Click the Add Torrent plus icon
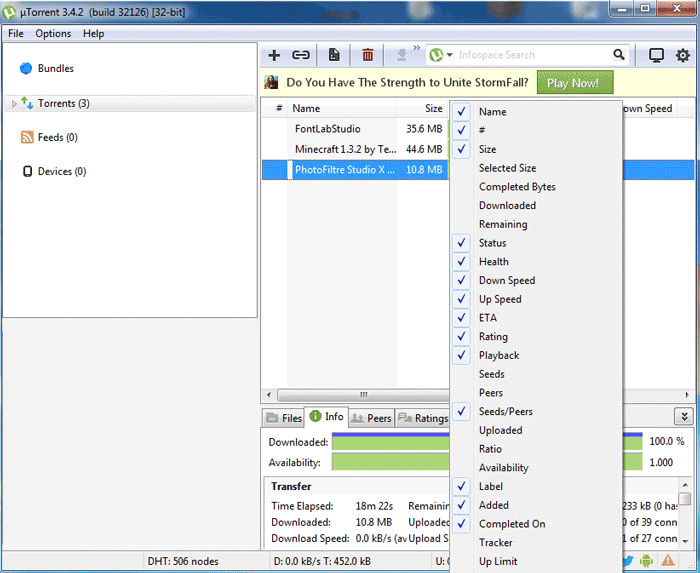Screen dimensions: 700x573 coord(274,55)
